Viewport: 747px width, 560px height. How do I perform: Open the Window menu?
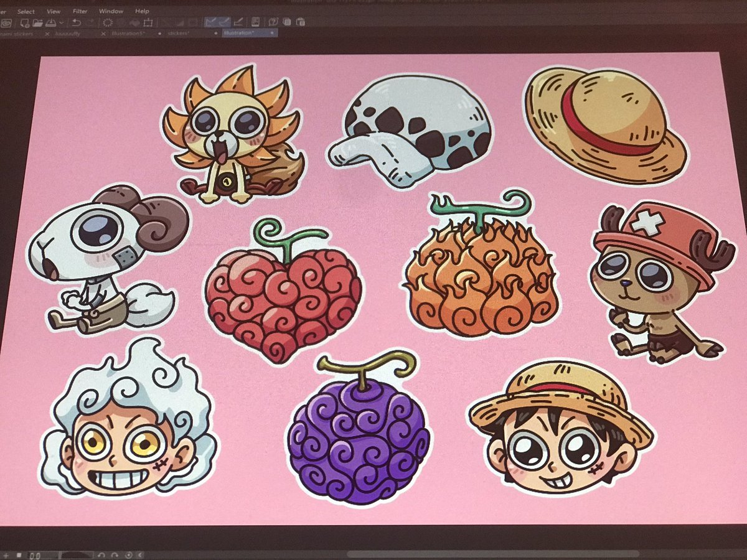tap(111, 12)
